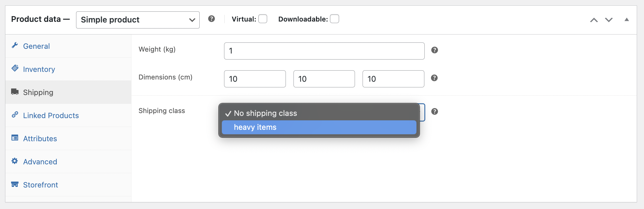
Task: Select the Storefront icon in the sidebar
Action: coord(15,184)
